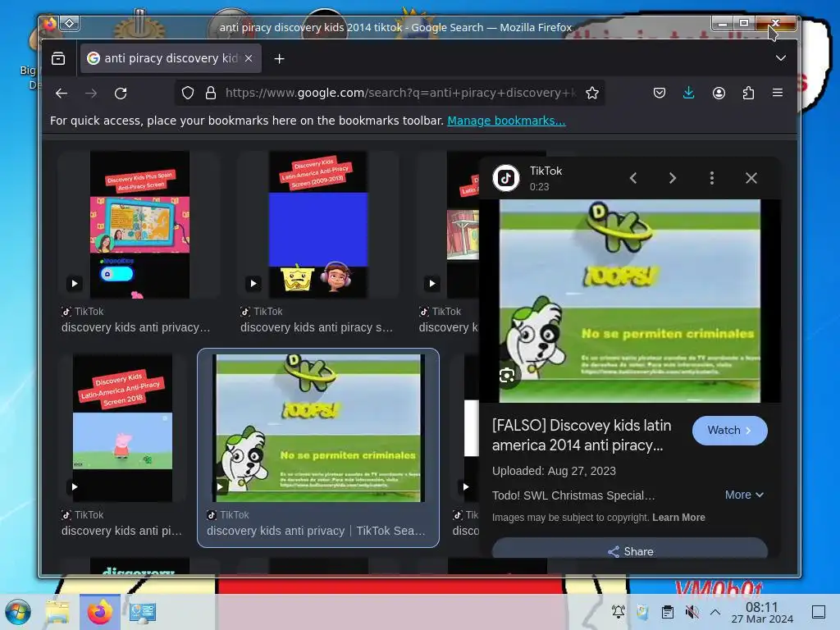Image resolution: width=840 pixels, height=630 pixels.
Task: Toggle the muted volume tray icon
Action: pos(692,612)
